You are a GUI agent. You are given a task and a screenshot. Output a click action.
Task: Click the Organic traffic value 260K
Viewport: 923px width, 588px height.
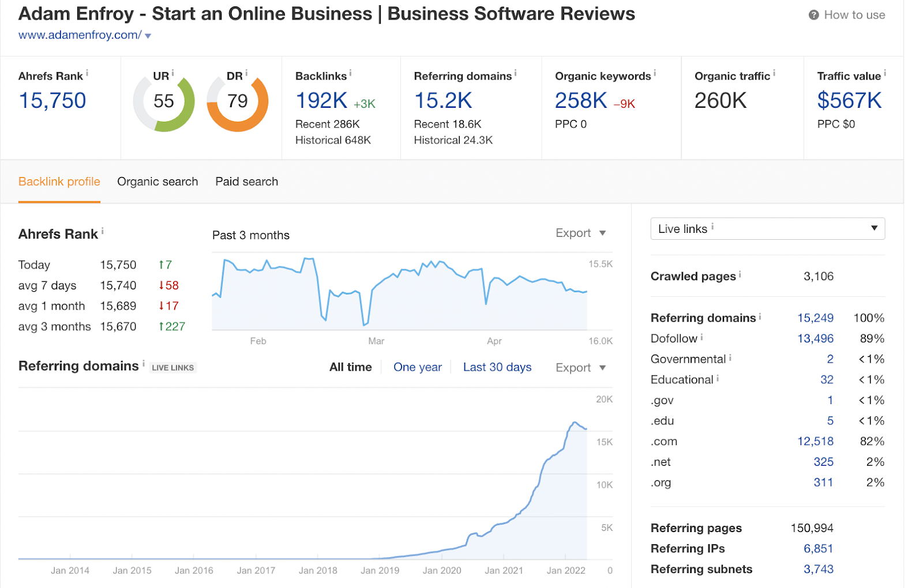pyautogui.click(x=721, y=101)
